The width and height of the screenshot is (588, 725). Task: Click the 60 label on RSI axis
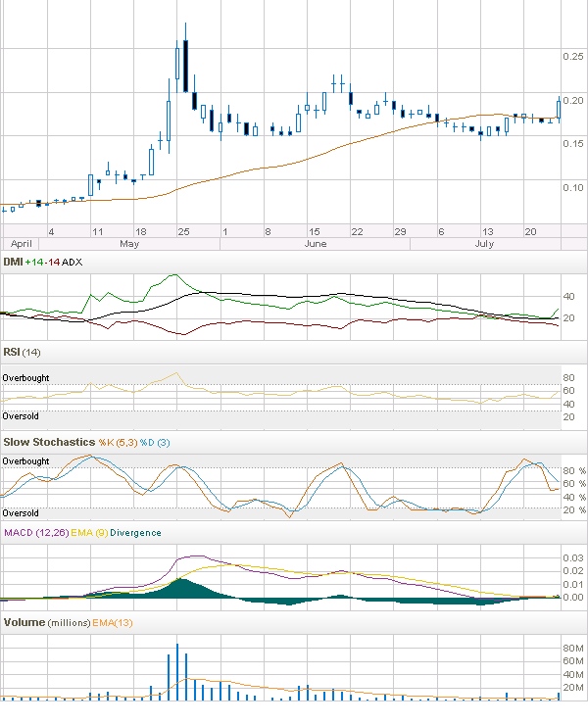click(568, 391)
